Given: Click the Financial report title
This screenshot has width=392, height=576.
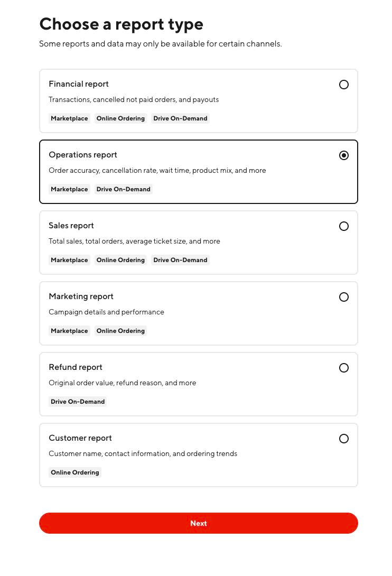Looking at the screenshot, I should pos(79,84).
